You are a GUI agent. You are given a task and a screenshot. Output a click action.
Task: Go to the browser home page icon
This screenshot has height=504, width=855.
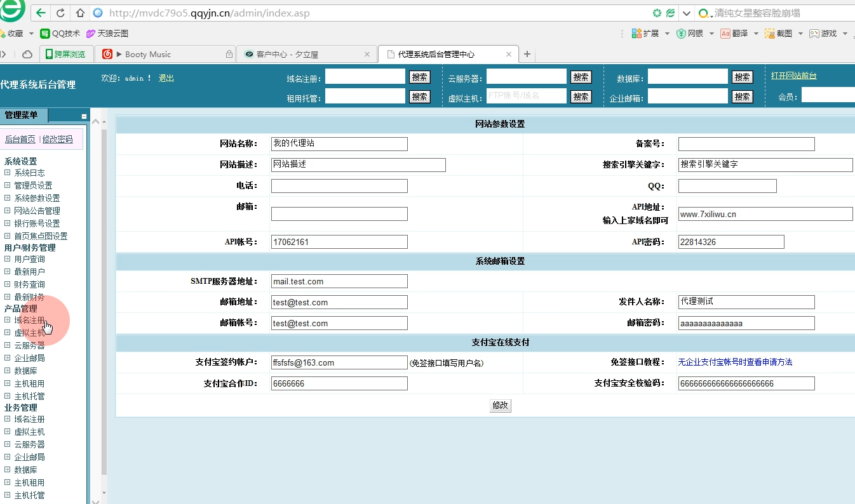click(x=80, y=13)
